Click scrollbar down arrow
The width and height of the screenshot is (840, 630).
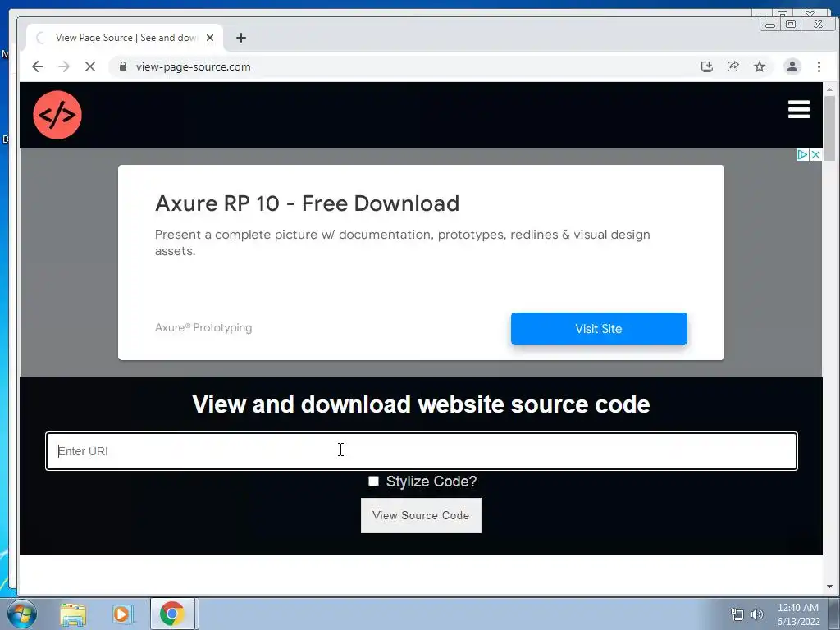click(829, 587)
